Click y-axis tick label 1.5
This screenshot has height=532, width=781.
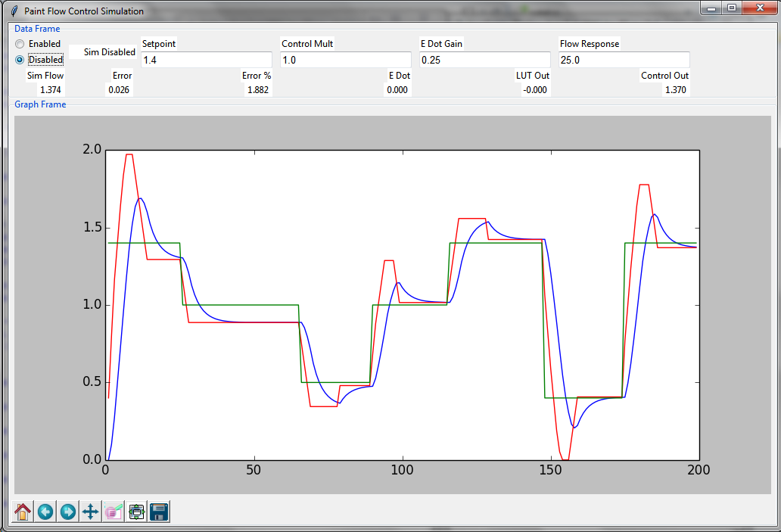tap(92, 227)
